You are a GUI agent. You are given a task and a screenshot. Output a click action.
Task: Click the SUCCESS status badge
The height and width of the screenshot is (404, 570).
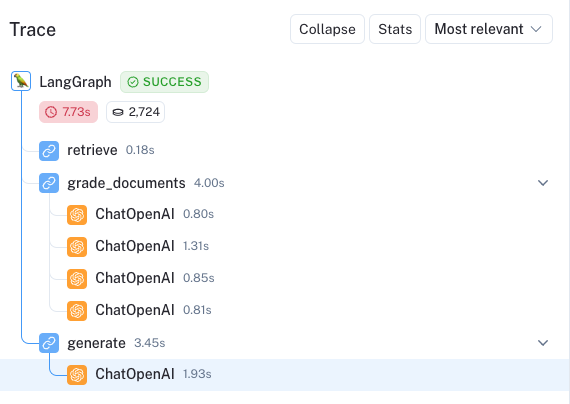point(164,82)
